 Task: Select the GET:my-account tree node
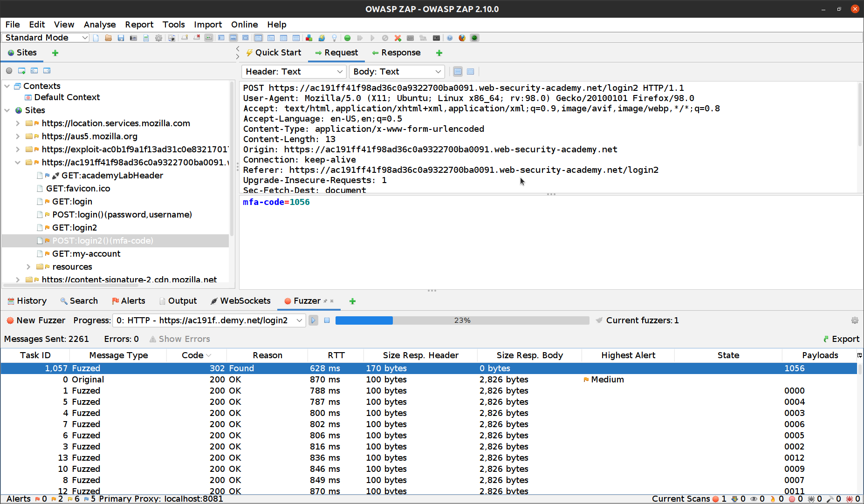[86, 254]
